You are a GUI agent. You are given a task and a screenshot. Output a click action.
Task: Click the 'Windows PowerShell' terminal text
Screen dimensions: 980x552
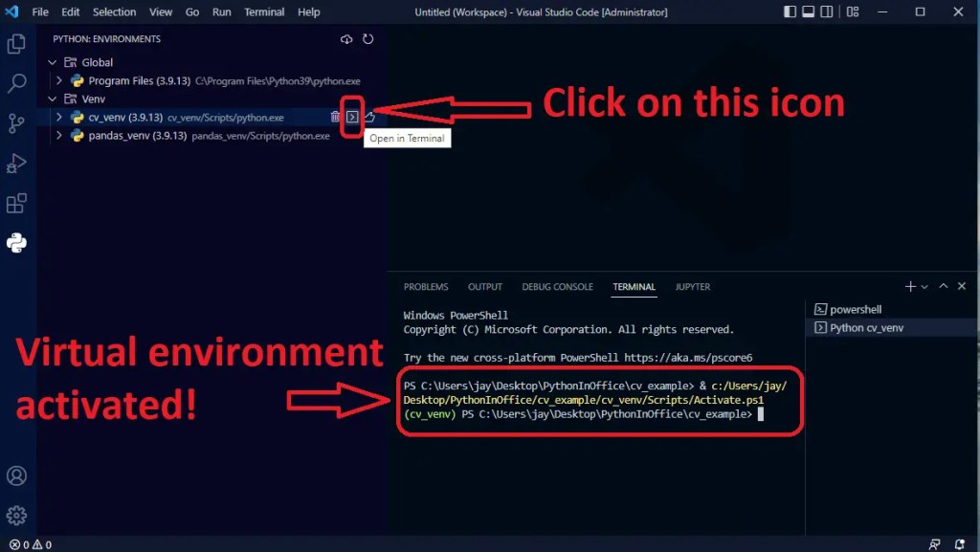pyautogui.click(x=456, y=316)
